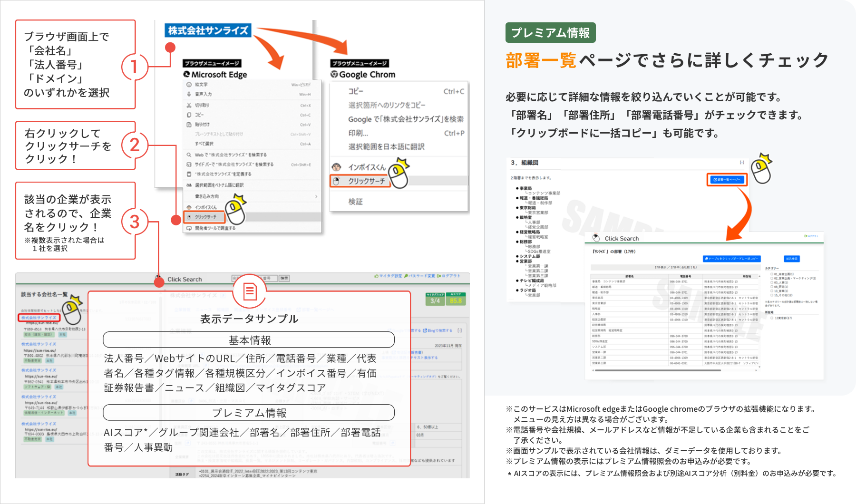Check the 15_その他(12) category checkbox
856x504 pixels.
click(x=772, y=295)
